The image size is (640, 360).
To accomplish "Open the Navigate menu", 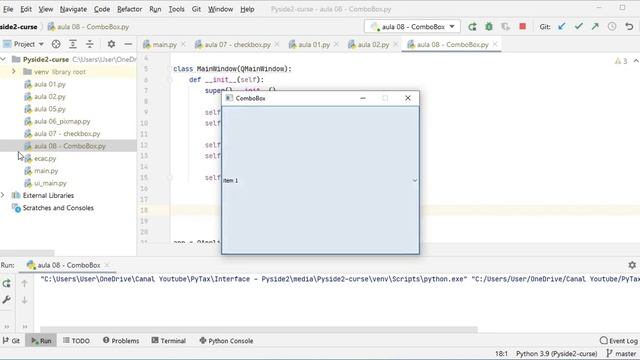I will [73, 9].
